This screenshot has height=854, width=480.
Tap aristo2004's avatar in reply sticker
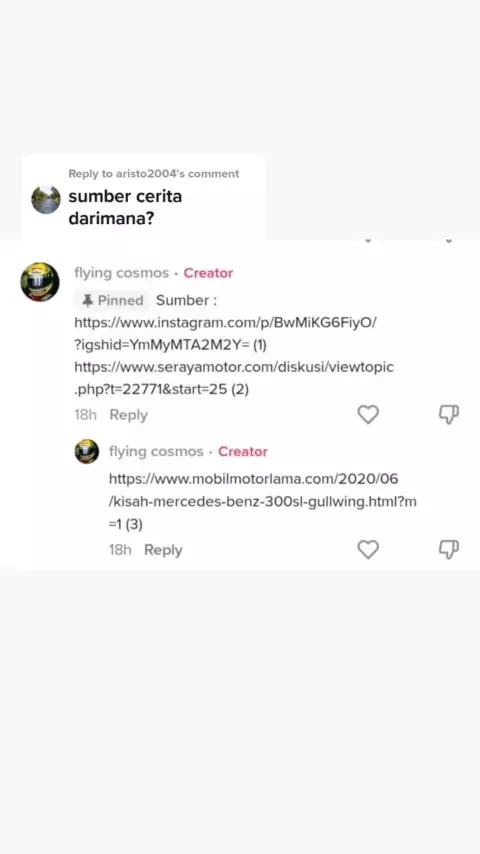(x=46, y=200)
